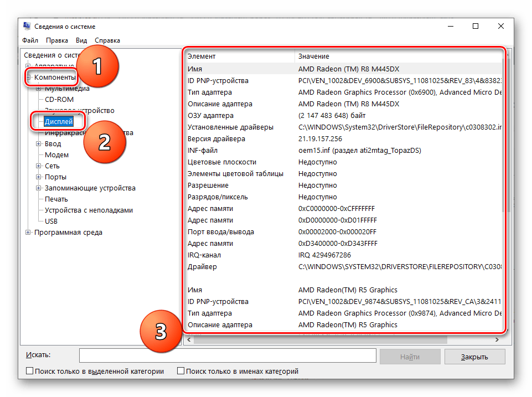Click the Найти button
532x397 pixels.
coord(410,356)
